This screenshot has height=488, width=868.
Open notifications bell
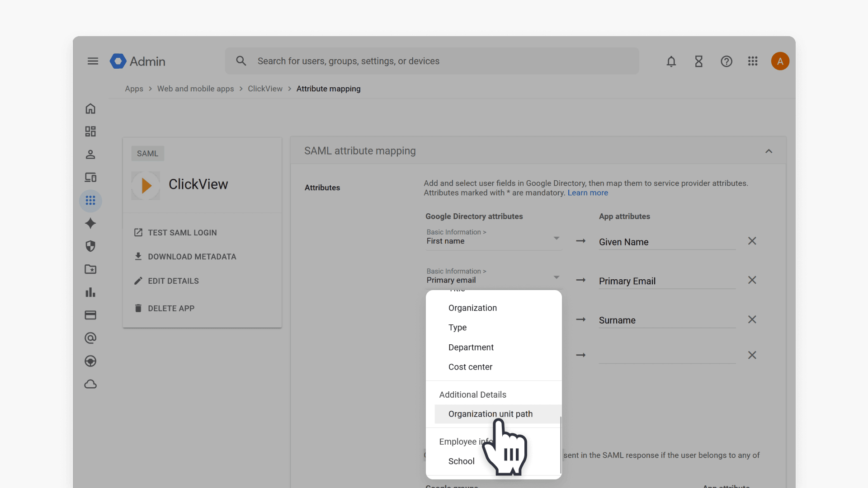(x=671, y=61)
